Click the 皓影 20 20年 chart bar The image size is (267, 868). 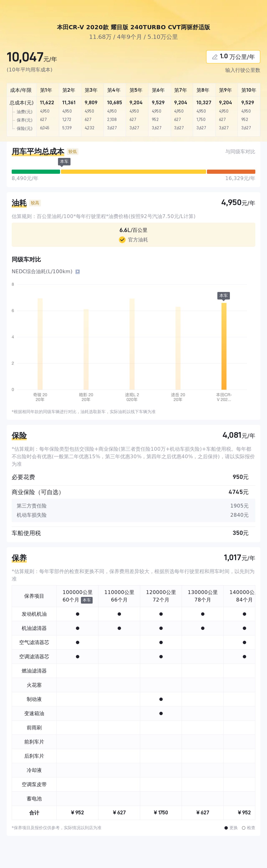pyautogui.click(x=86, y=349)
